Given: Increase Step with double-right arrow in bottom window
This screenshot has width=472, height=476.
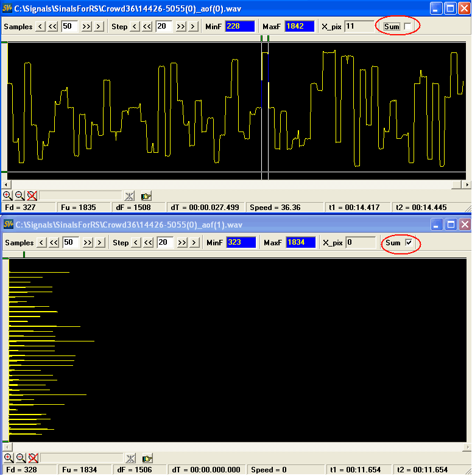Looking at the screenshot, I should coord(180,243).
